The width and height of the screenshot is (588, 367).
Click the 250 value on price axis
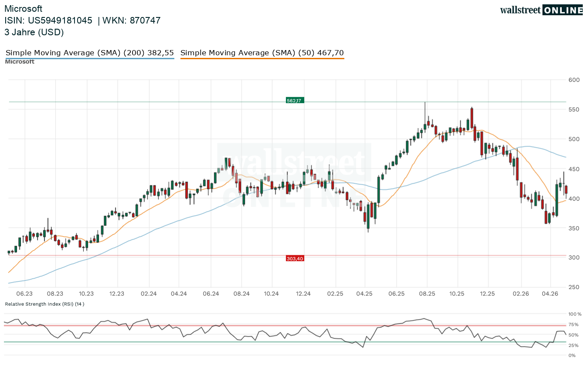coord(574,287)
